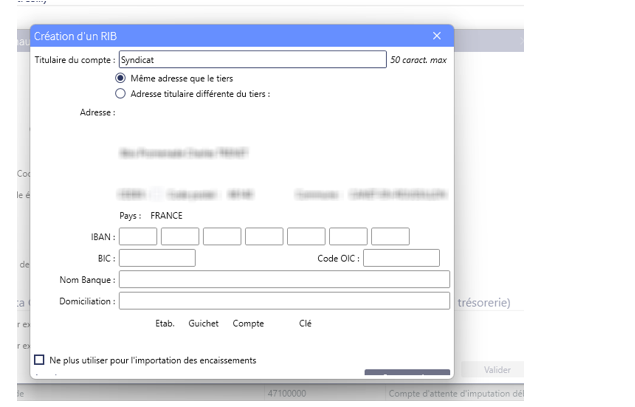Choose Adresse titulaire différente du tiers
The height and width of the screenshot is (407, 635).
click(x=121, y=94)
